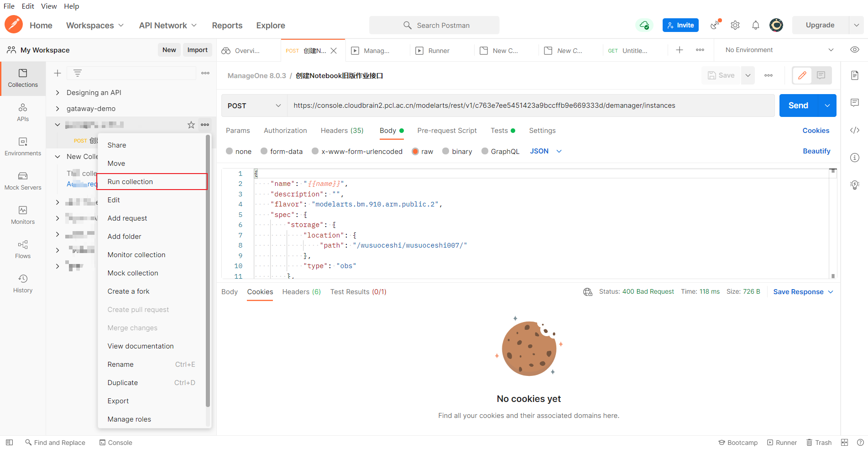Click the Cookies link
The width and height of the screenshot is (868, 449).
[x=816, y=131]
